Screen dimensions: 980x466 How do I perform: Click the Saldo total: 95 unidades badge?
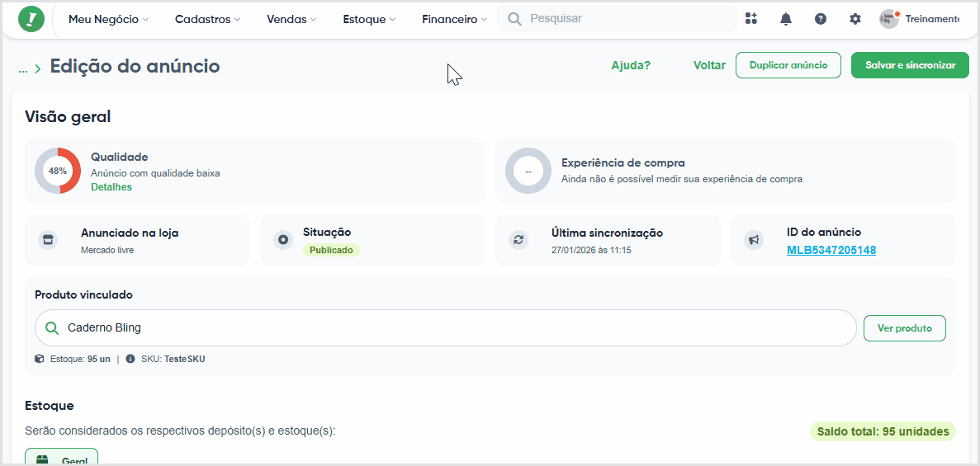point(883,431)
